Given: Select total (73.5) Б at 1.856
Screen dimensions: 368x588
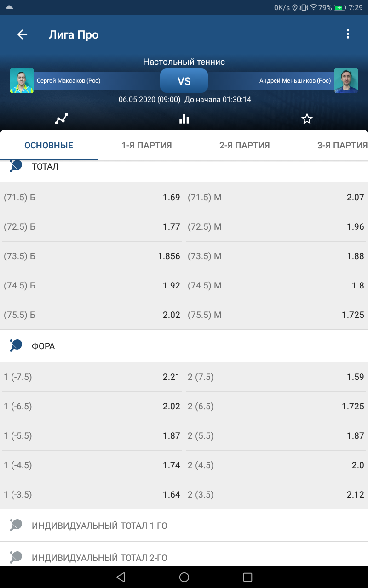Looking at the screenshot, I should (92, 256).
